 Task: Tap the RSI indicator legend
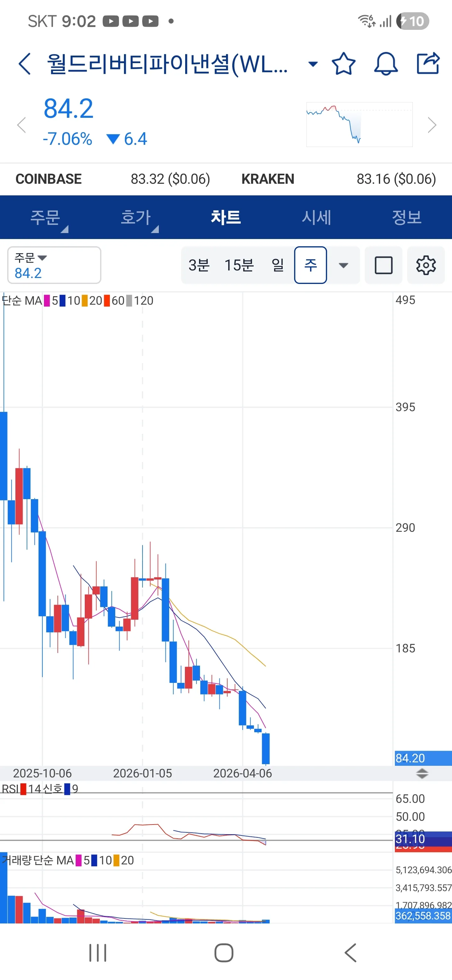[10, 789]
